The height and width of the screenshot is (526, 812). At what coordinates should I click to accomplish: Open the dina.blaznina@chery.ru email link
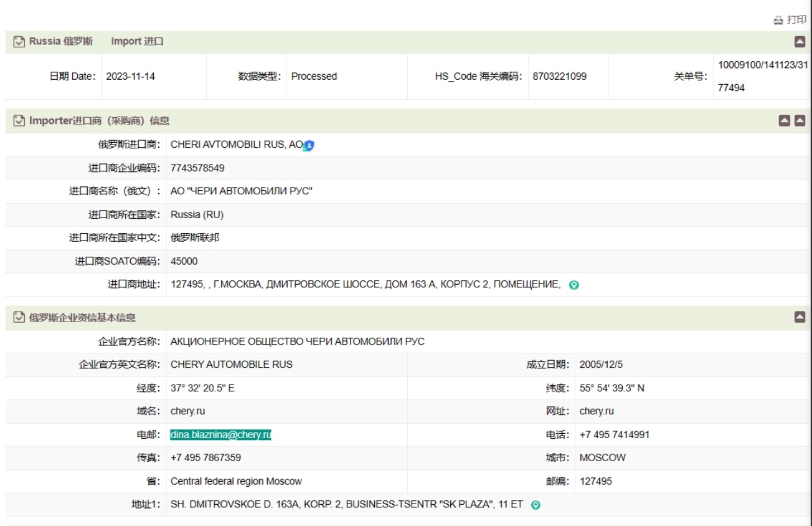coord(220,434)
